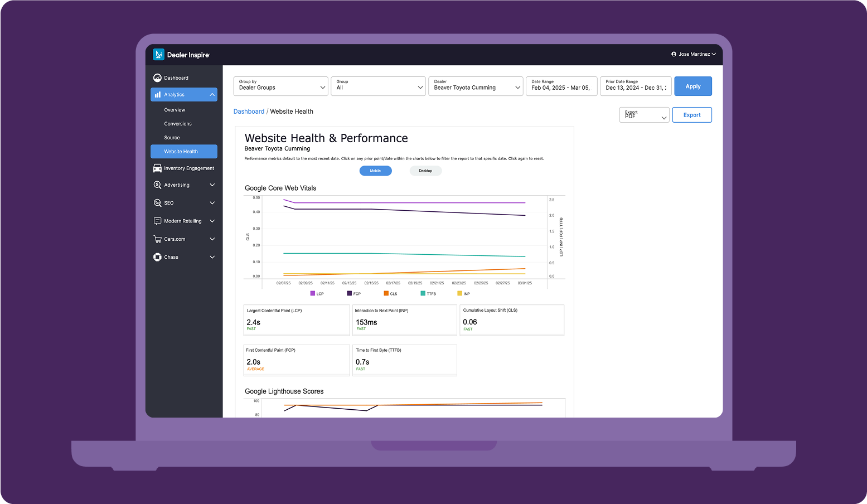Click the Largest Contentful Paint 2.4s card

pyautogui.click(x=297, y=320)
